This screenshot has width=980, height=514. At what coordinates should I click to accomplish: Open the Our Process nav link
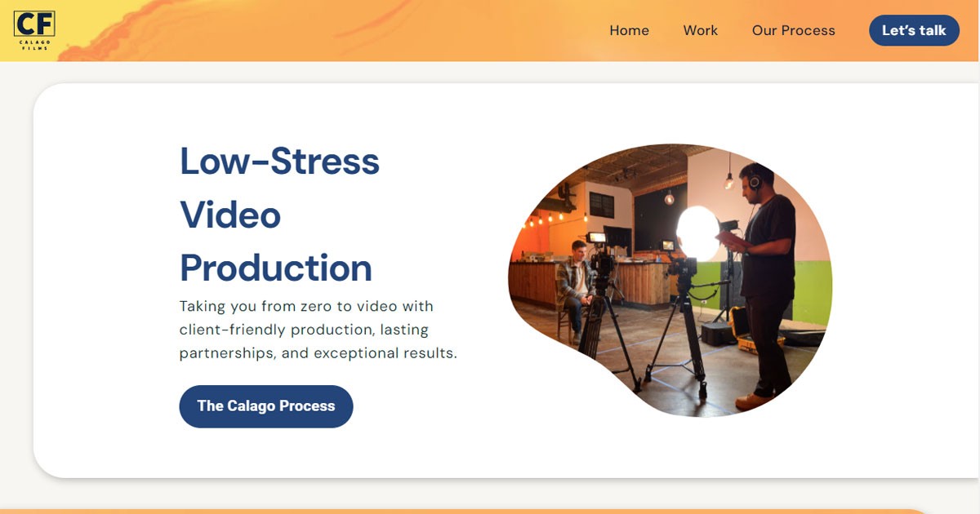click(794, 30)
